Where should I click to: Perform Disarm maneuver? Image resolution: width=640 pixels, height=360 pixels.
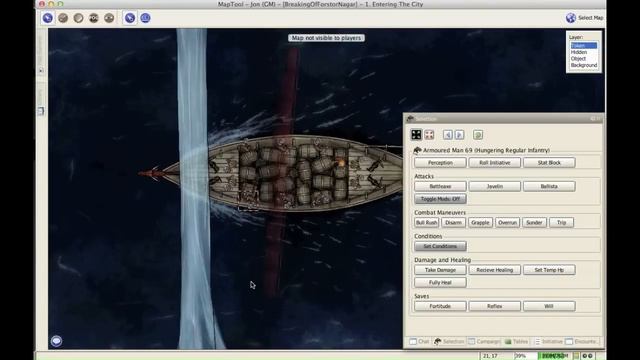tap(453, 222)
